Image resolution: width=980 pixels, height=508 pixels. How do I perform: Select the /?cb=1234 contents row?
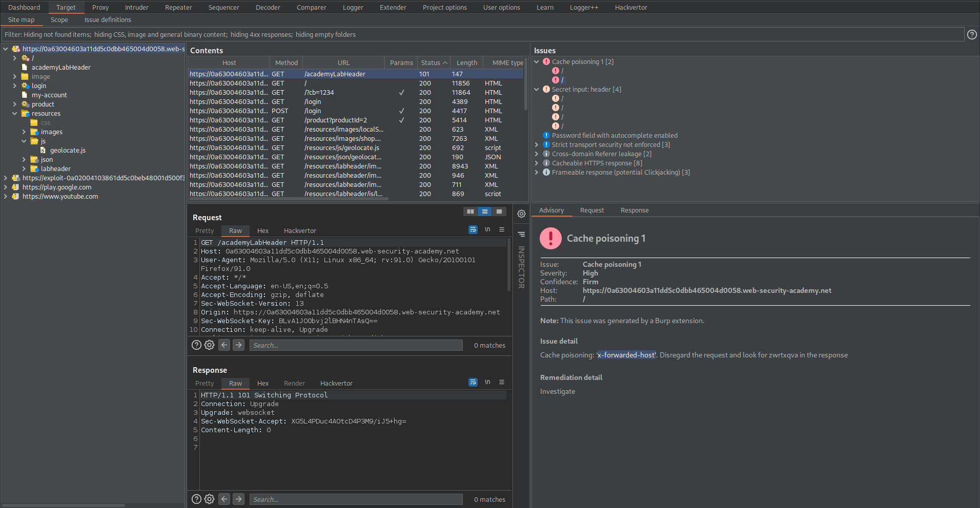(356, 93)
